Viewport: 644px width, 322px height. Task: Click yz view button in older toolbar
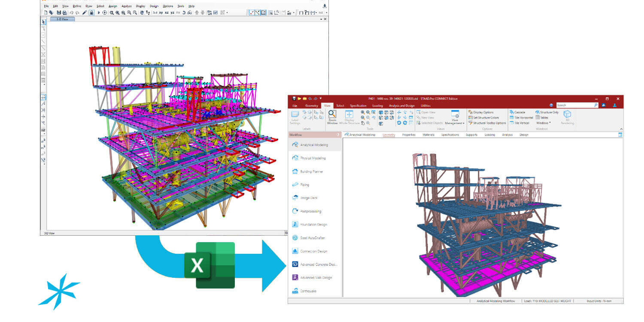tap(172, 12)
